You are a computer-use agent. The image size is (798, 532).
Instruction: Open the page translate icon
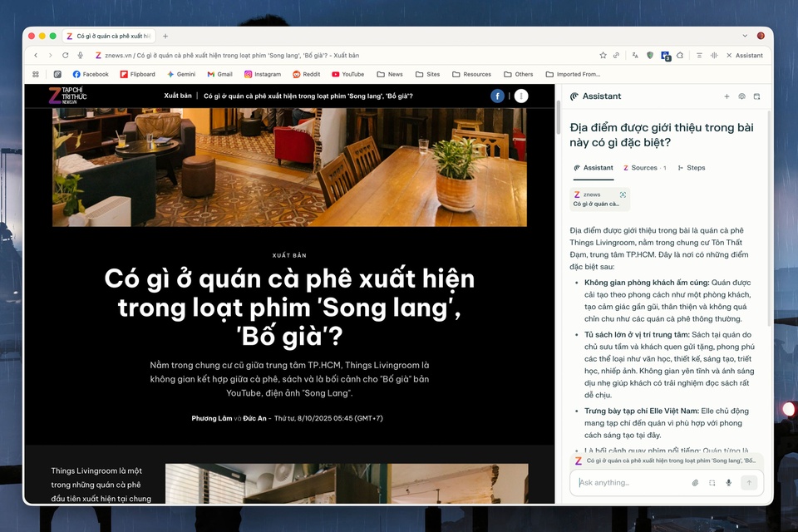[x=635, y=55]
